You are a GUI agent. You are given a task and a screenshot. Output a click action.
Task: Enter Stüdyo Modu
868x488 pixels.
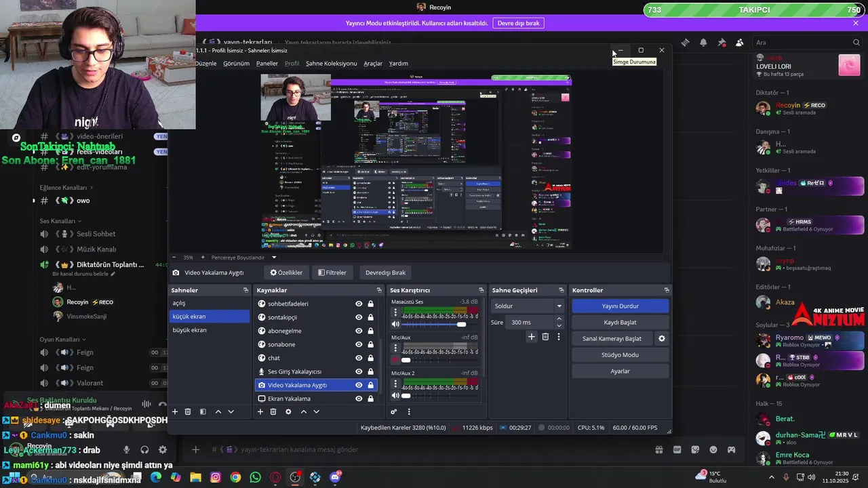620,355
